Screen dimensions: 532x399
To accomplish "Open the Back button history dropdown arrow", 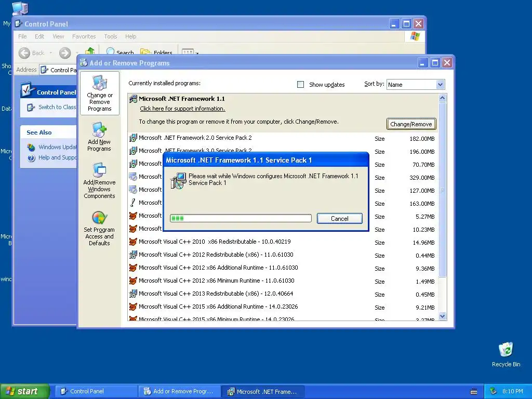I will click(51, 53).
